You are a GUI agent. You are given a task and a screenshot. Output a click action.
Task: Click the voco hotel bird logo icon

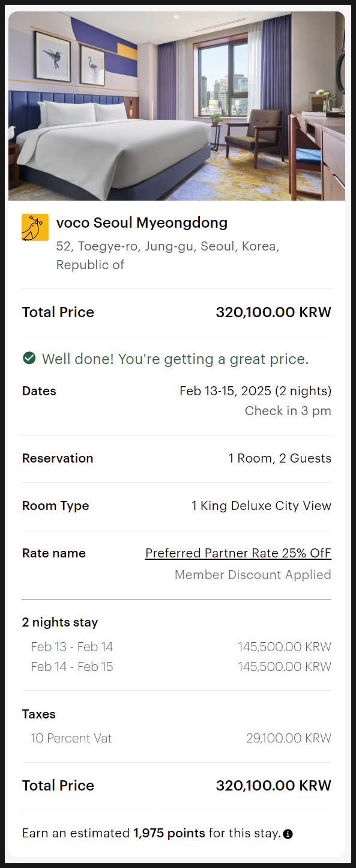[35, 228]
